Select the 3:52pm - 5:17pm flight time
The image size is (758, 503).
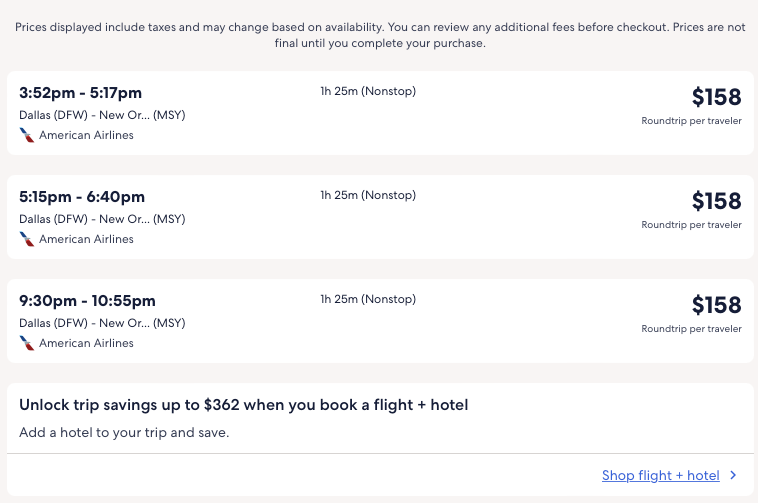(81, 93)
